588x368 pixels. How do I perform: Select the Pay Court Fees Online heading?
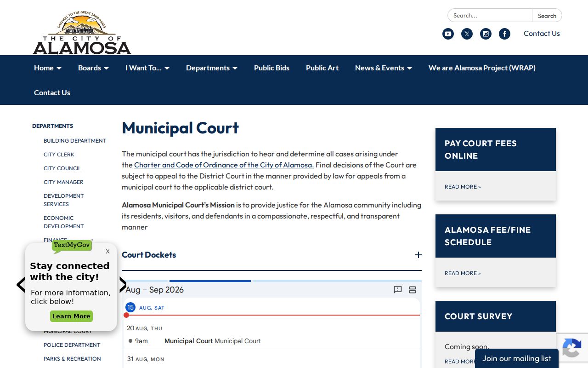coord(481,149)
